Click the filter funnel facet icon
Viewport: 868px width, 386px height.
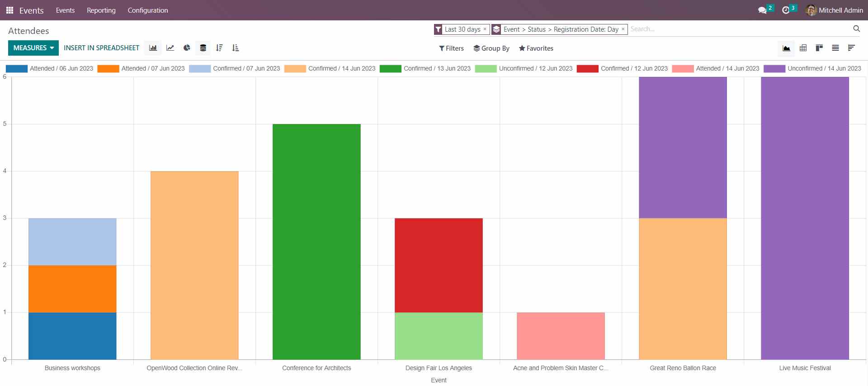[x=438, y=29]
